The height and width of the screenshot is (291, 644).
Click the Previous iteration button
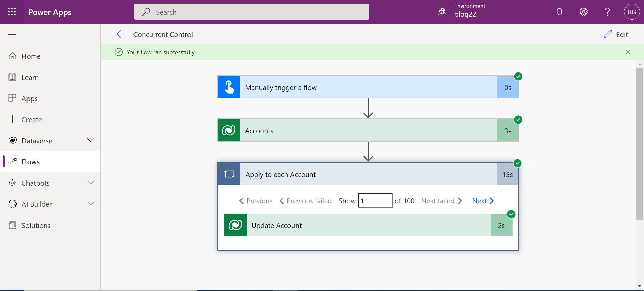point(256,201)
